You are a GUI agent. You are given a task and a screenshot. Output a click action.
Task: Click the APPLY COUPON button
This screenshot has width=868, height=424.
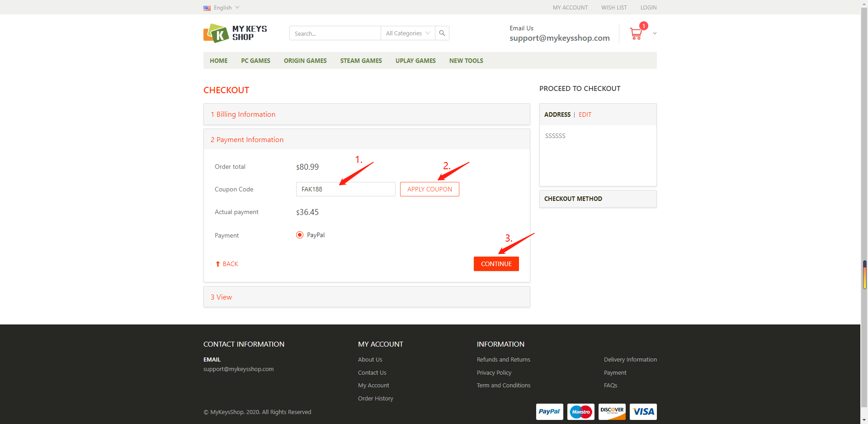[x=429, y=189]
